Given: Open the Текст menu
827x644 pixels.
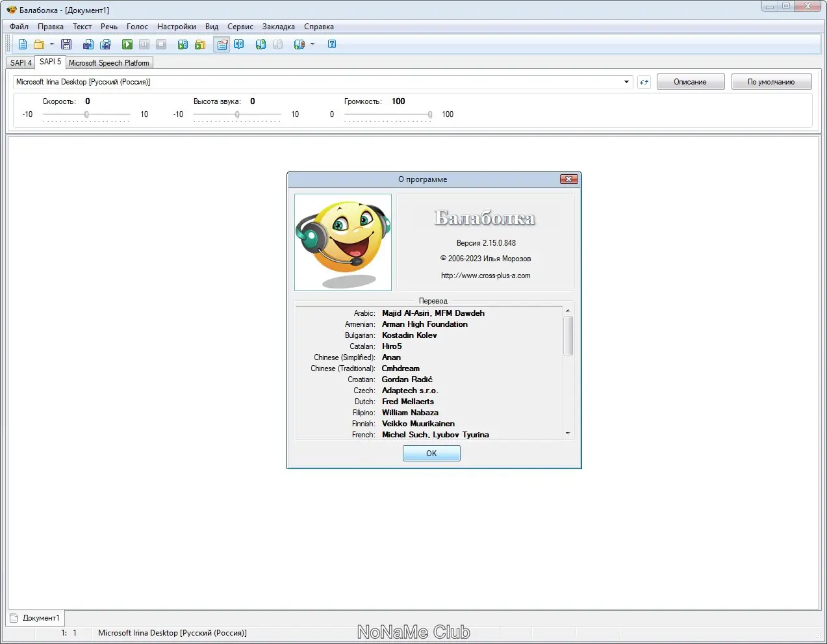Looking at the screenshot, I should point(82,27).
